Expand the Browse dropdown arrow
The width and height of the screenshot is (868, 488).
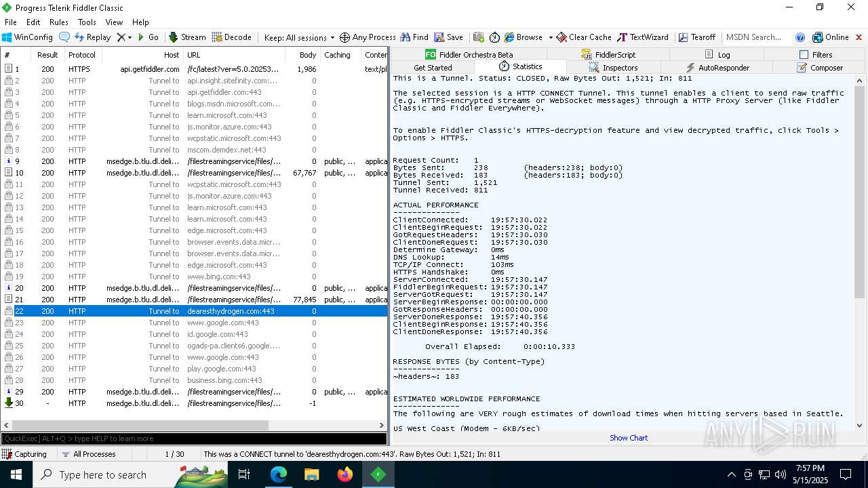tap(550, 37)
